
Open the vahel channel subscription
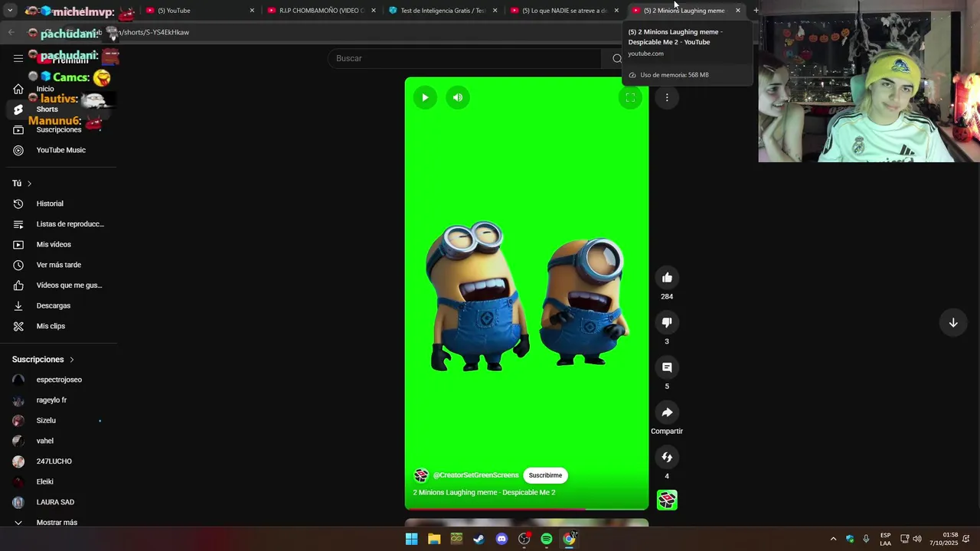click(x=58, y=441)
